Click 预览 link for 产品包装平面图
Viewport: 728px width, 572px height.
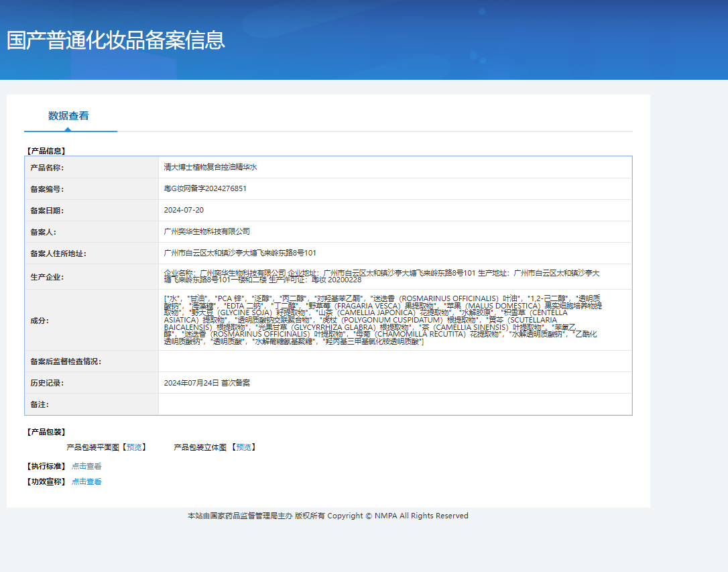[x=134, y=447]
